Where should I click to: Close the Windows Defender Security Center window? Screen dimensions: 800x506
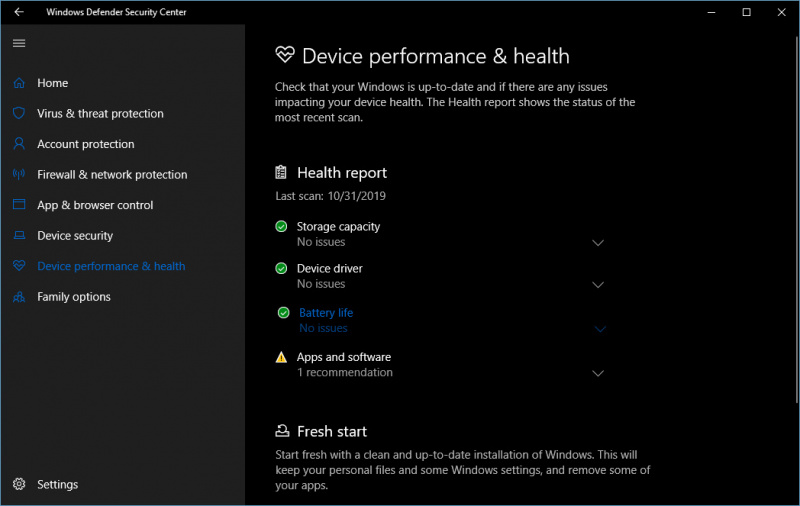[x=782, y=12]
